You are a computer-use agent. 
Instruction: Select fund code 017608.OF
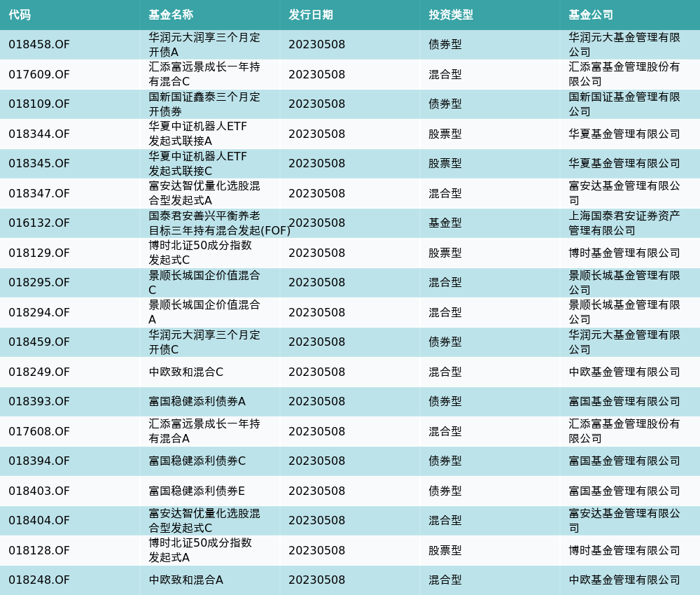click(x=39, y=431)
